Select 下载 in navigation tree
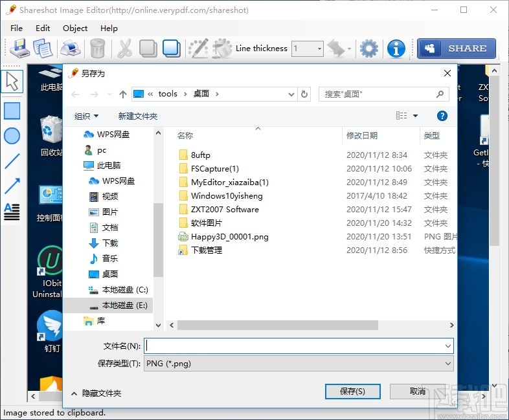The image size is (509, 420). pos(103,243)
